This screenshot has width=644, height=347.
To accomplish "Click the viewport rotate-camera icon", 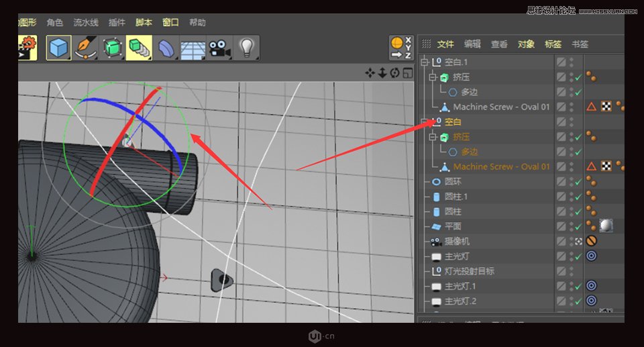I will [x=394, y=73].
